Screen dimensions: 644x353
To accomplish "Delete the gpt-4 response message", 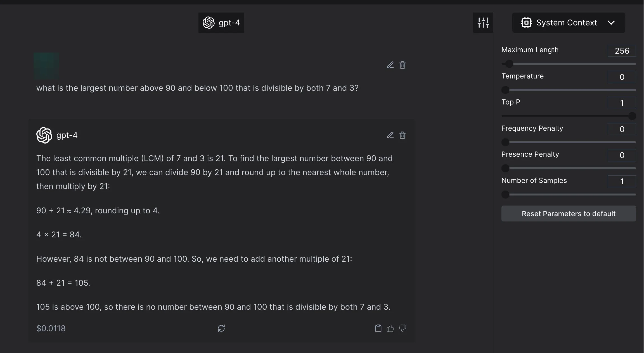I will pyautogui.click(x=402, y=135).
